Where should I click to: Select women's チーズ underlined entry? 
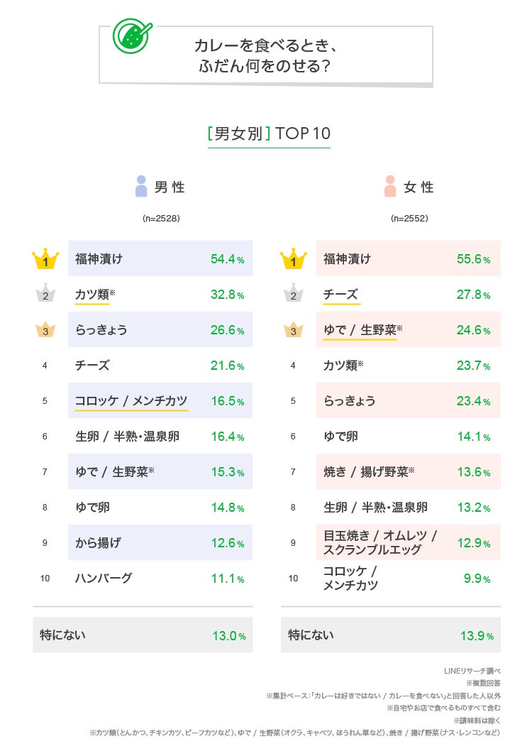coord(340,295)
